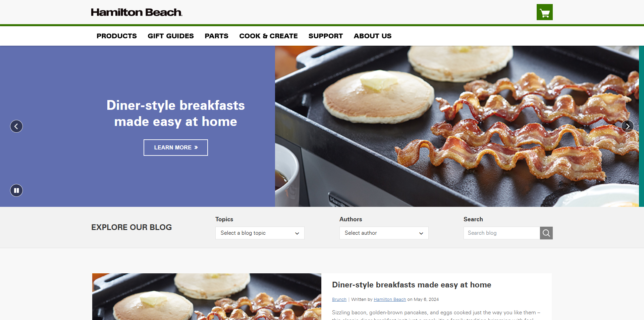Click the Hamilton Beach logo
This screenshot has height=320, width=644.
pos(137,12)
